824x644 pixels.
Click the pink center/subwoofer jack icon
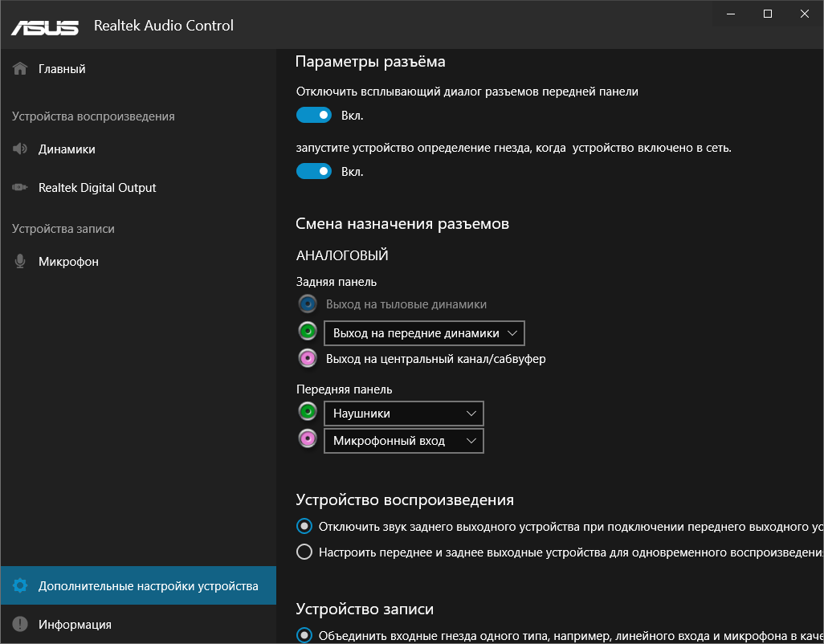pos(307,358)
